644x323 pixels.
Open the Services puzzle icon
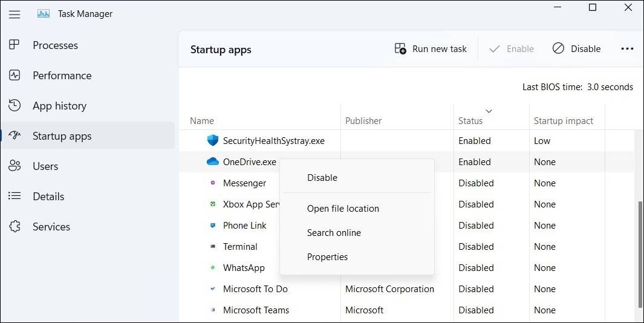tap(15, 227)
